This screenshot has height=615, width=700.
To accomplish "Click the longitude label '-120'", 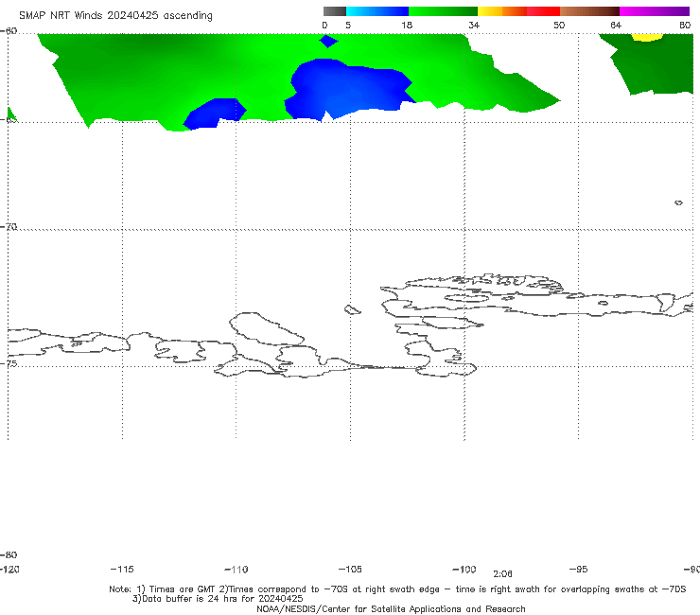I will pos(9,570).
